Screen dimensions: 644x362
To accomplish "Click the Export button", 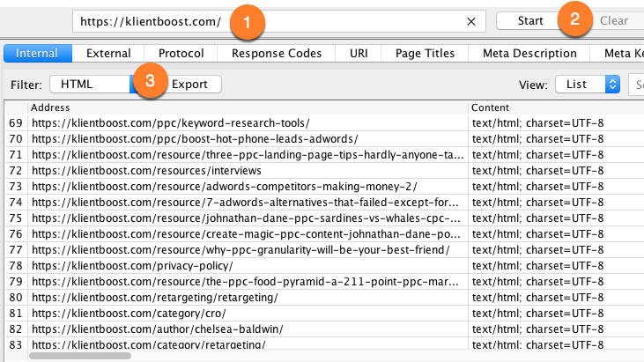I will tap(189, 85).
